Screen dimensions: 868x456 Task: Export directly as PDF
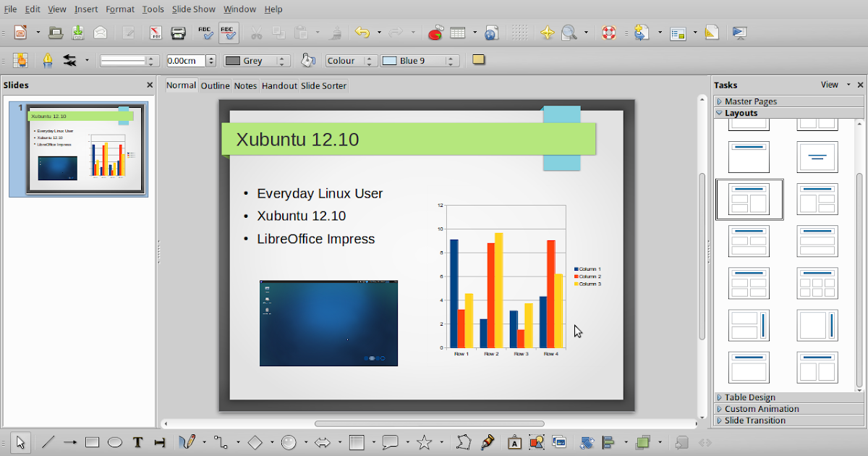click(x=155, y=33)
